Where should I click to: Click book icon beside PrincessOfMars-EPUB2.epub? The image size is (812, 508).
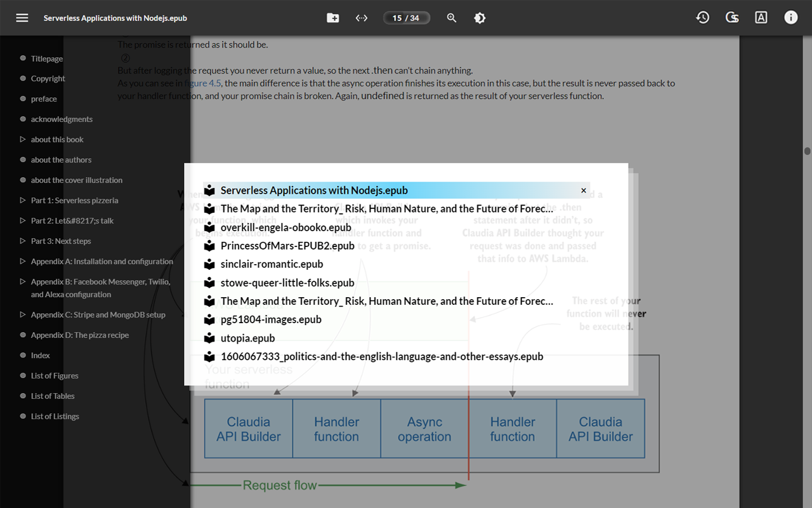pyautogui.click(x=209, y=246)
